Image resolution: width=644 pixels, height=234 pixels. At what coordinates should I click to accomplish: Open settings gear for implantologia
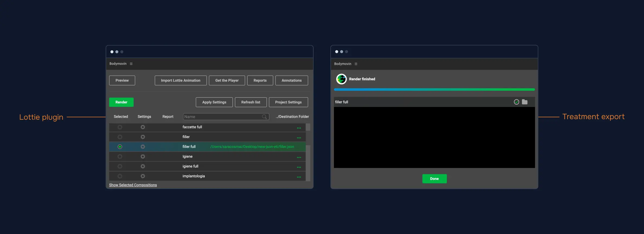(143, 176)
